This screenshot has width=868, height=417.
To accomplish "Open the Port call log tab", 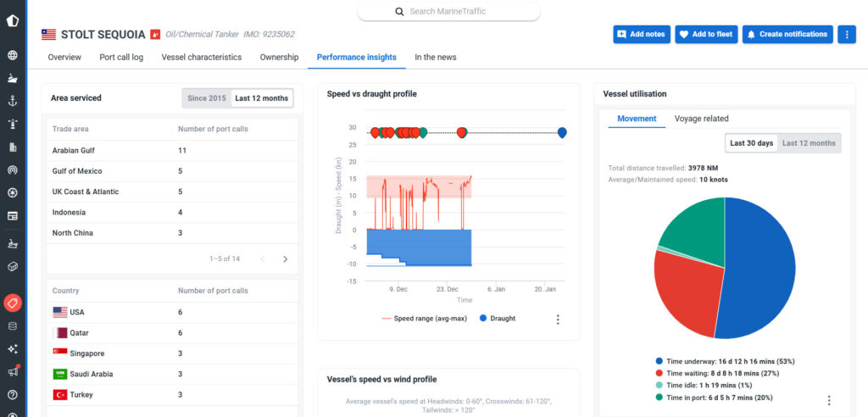I will [x=121, y=57].
